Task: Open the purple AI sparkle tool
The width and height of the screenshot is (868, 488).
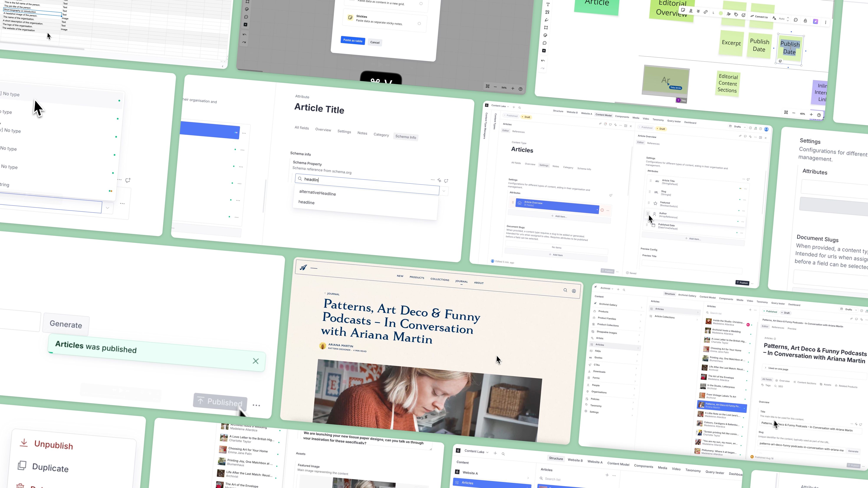Action: 816,21
